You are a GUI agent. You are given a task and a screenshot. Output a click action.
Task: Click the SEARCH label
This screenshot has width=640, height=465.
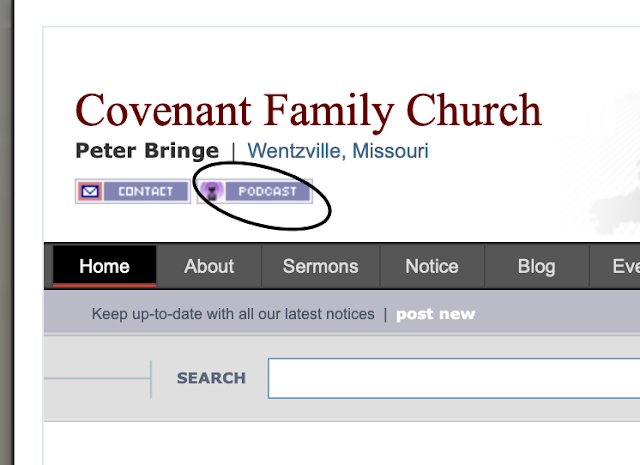click(x=211, y=378)
